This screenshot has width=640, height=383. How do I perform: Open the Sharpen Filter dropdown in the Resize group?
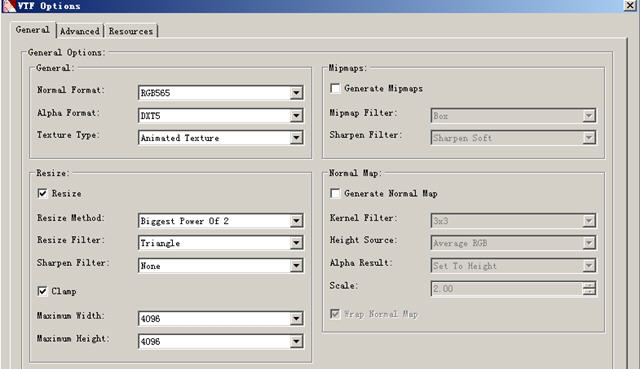pos(221,266)
